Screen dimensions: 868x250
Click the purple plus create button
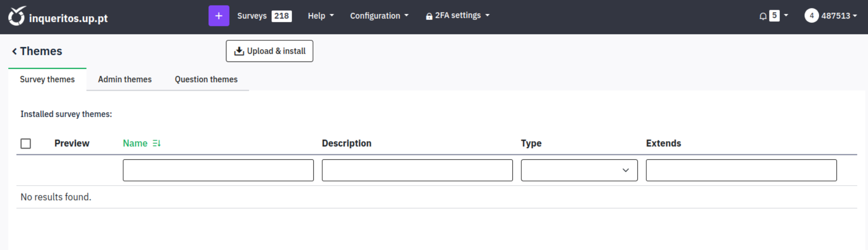[219, 16]
